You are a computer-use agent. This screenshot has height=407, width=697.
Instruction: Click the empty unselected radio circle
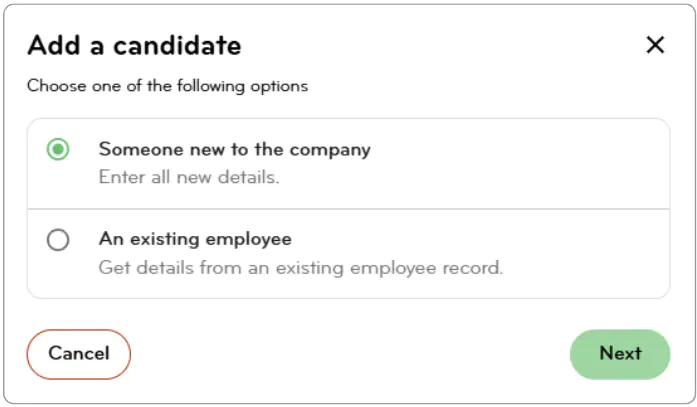(x=58, y=240)
